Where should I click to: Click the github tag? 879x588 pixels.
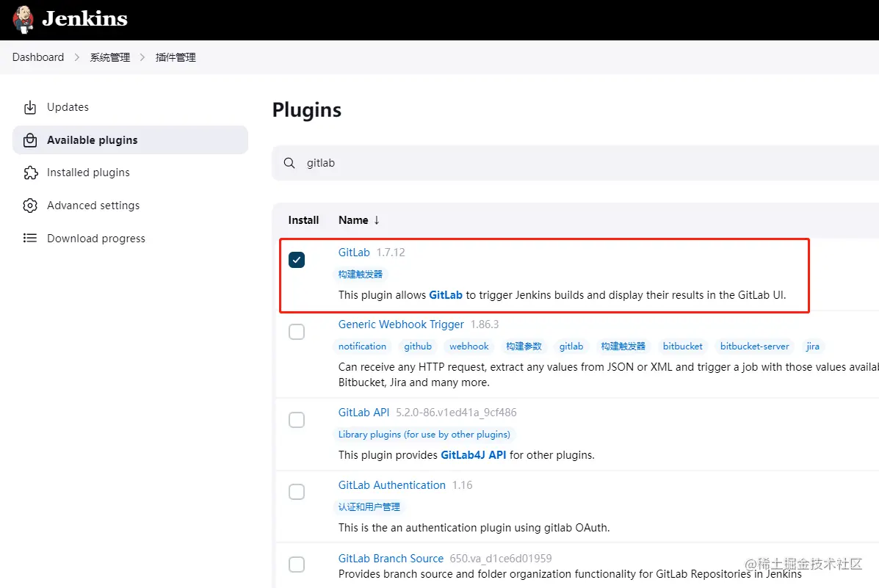[418, 346]
